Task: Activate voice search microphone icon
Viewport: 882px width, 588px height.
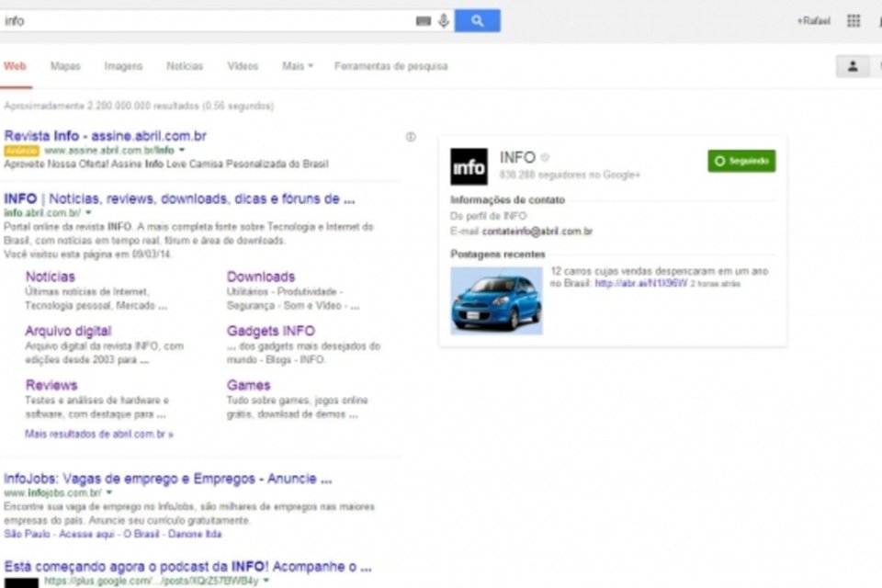Action: [x=444, y=21]
